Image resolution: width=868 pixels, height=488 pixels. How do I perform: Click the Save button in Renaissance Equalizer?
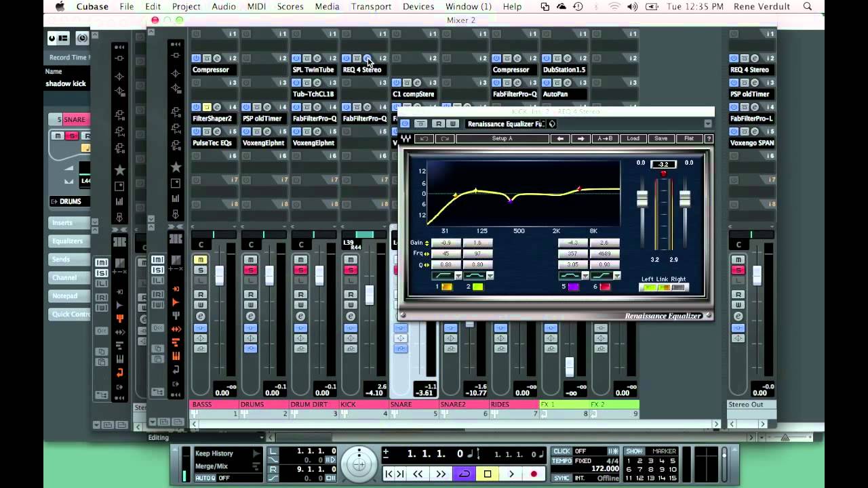click(661, 138)
